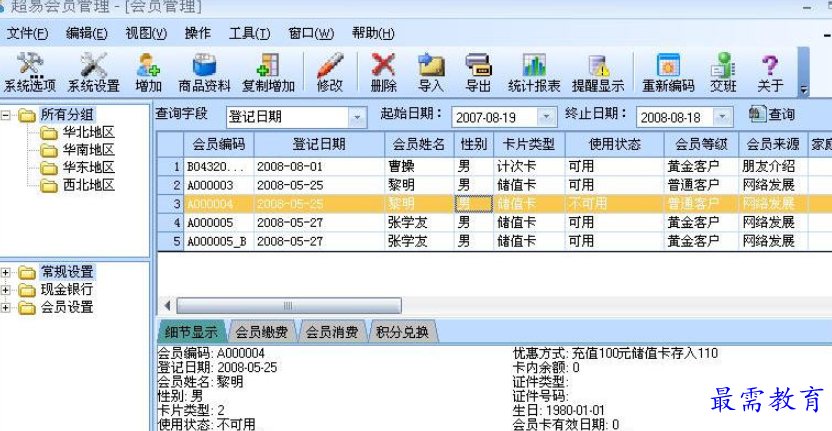Click the 增加 member icon
Image resolution: width=832 pixels, height=431 pixels.
tap(149, 73)
